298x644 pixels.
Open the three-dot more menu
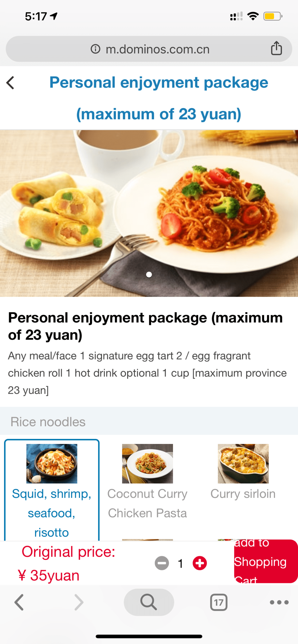tap(279, 602)
